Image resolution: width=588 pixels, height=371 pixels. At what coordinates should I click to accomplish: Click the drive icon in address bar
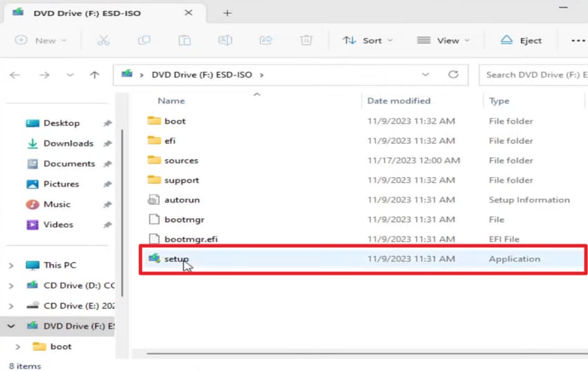click(127, 74)
